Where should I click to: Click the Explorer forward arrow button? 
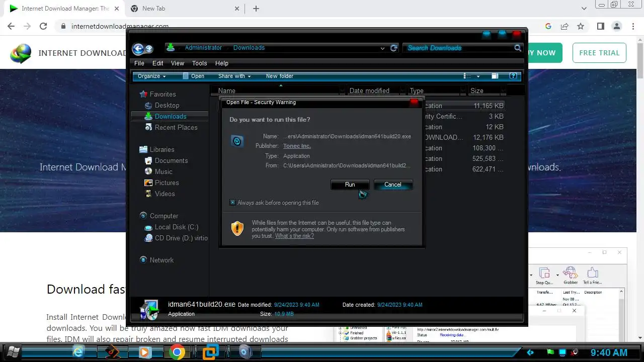tap(149, 49)
